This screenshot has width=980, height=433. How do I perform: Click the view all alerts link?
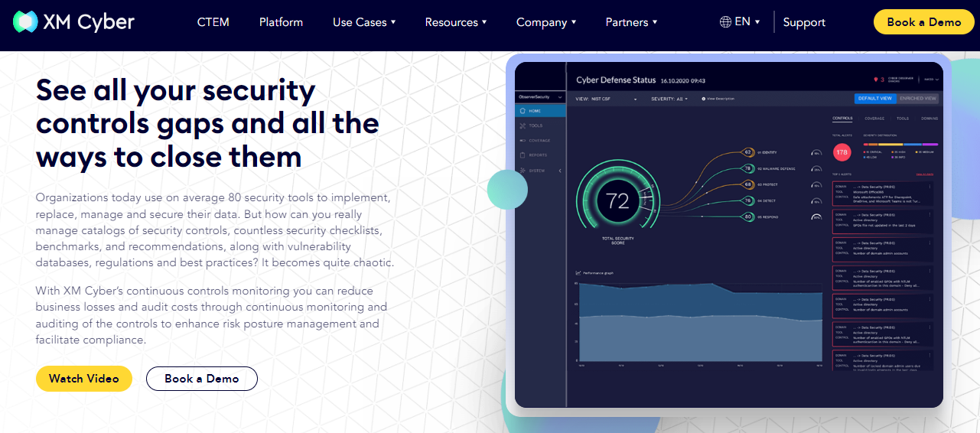(926, 174)
